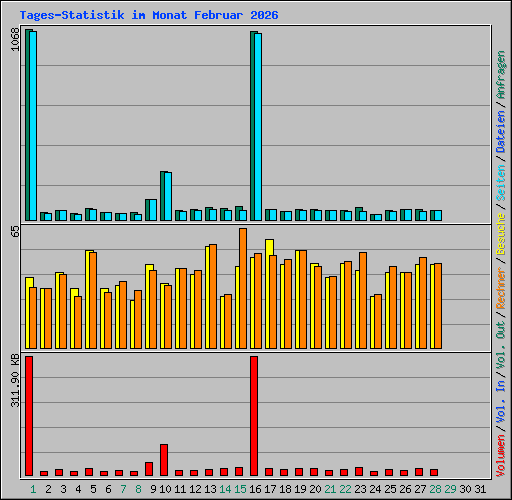
Task: Click green day label 21 on the x-axis
Action: pyautogui.click(x=330, y=489)
